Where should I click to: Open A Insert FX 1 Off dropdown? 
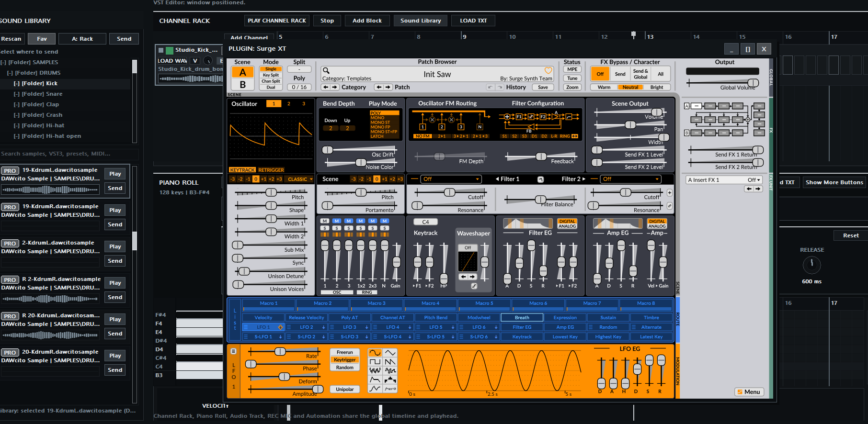724,180
